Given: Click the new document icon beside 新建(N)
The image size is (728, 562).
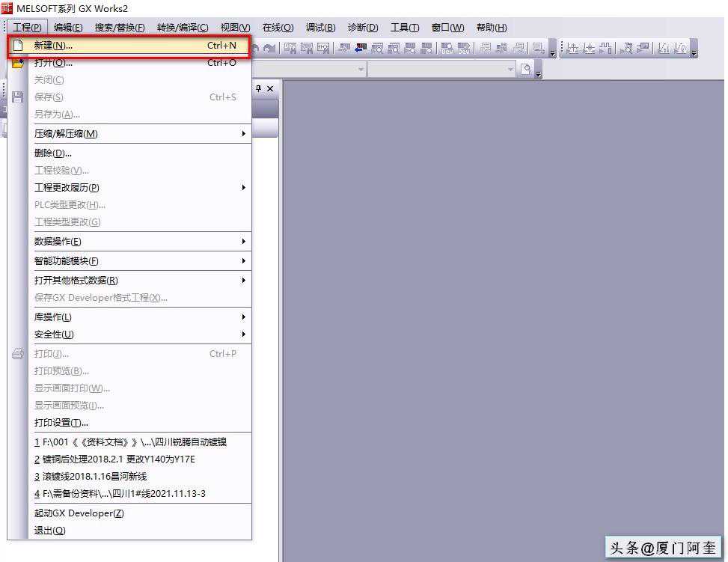Looking at the screenshot, I should point(18,46).
